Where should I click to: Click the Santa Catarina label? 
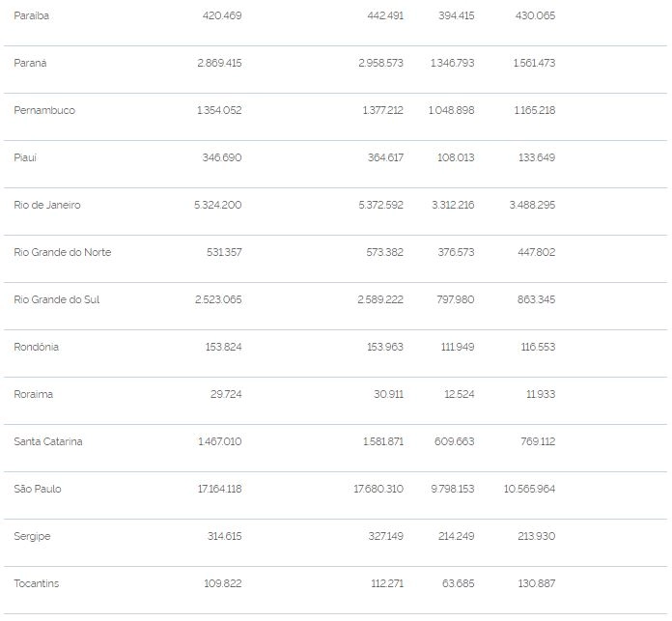(x=48, y=441)
